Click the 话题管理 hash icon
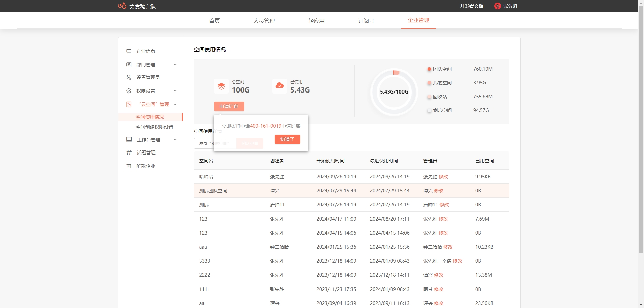Viewport: 644px width, 308px height. [x=129, y=152]
